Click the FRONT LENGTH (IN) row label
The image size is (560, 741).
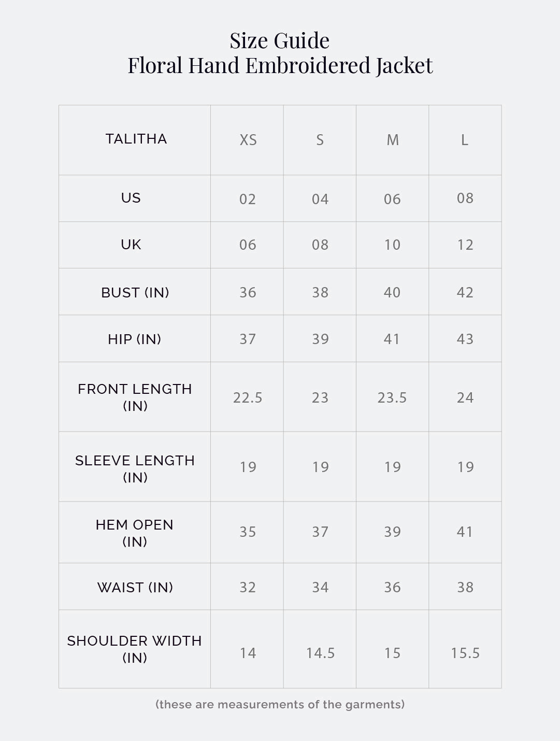[135, 397]
